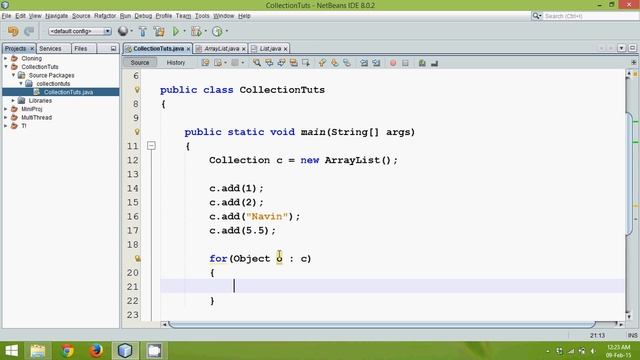This screenshot has height=360, width=640.
Task: Open the Debug Project dropdown arrow
Action: tap(205, 31)
